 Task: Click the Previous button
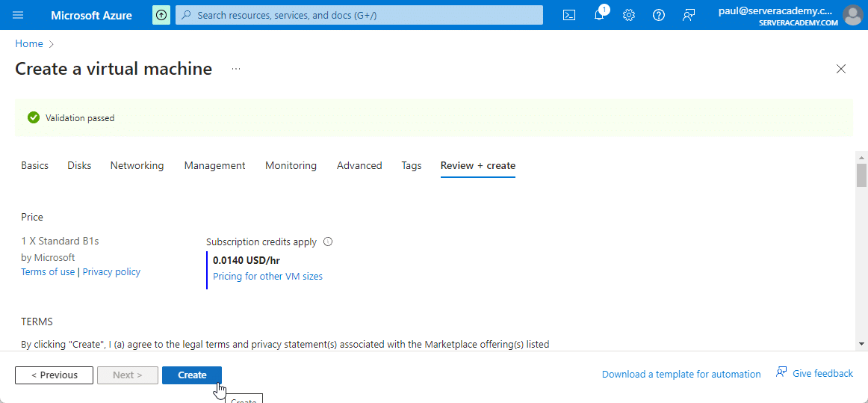tap(54, 375)
